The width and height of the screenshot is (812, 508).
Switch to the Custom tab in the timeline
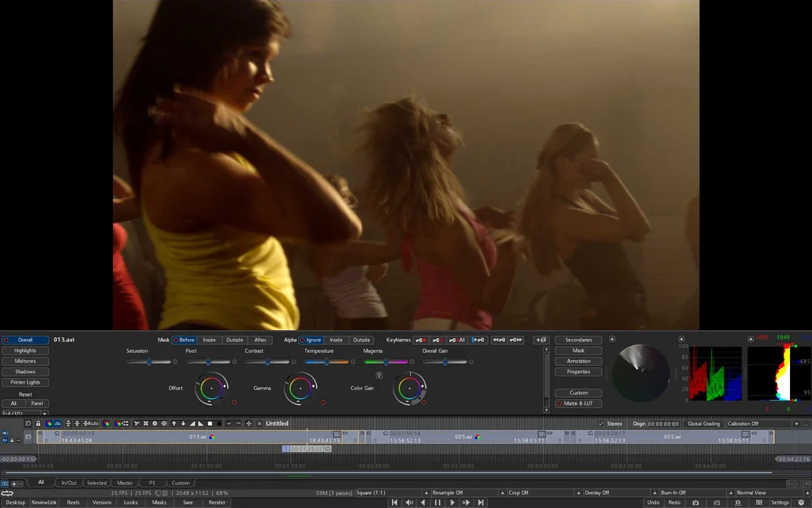click(181, 483)
